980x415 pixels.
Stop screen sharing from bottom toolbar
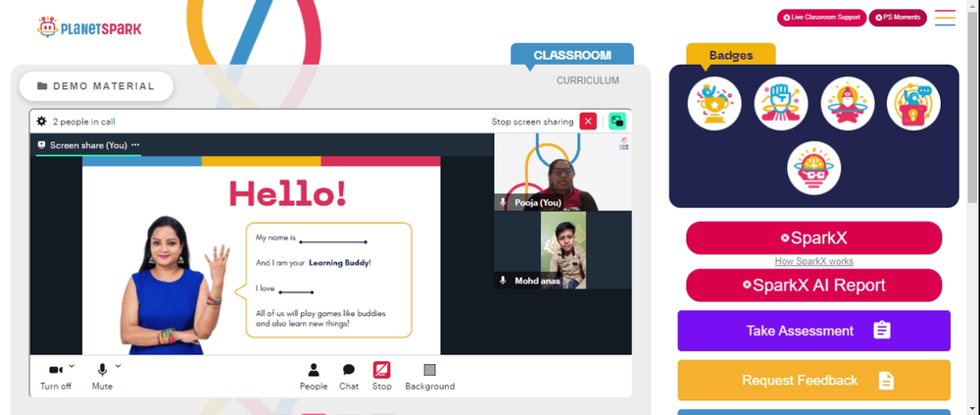click(x=382, y=377)
